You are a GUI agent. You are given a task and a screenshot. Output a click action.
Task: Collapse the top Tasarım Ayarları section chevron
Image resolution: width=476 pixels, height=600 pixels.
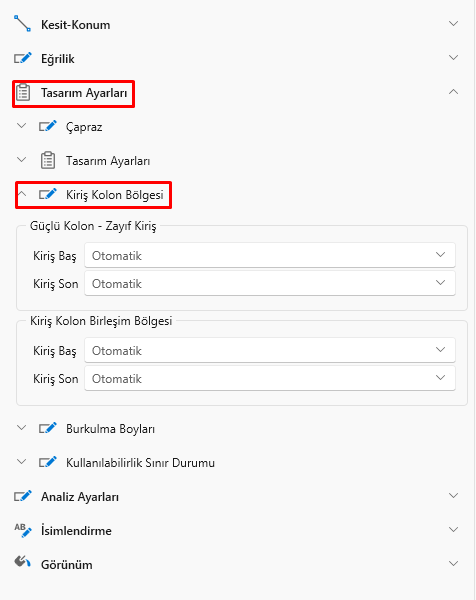453,92
